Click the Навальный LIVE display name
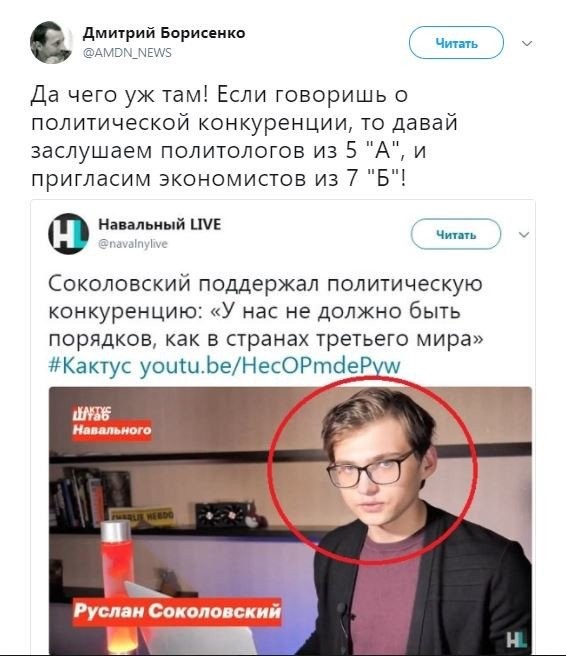This screenshot has width=566, height=656. (x=159, y=225)
